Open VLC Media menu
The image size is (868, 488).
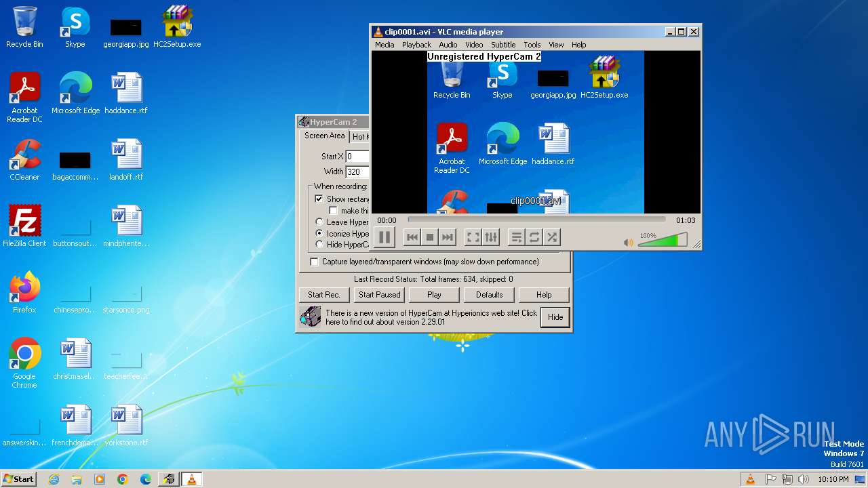pos(384,45)
